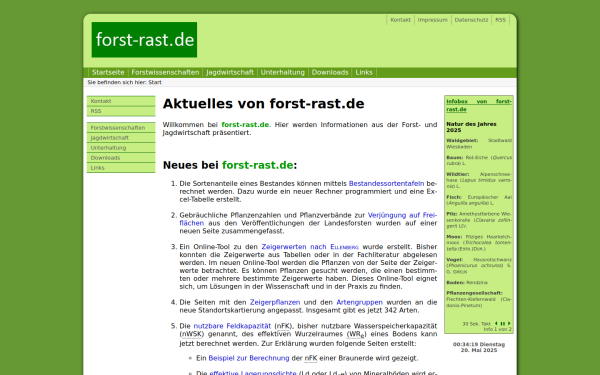
Task: Open the Datenschutz page
Action: 471,20
